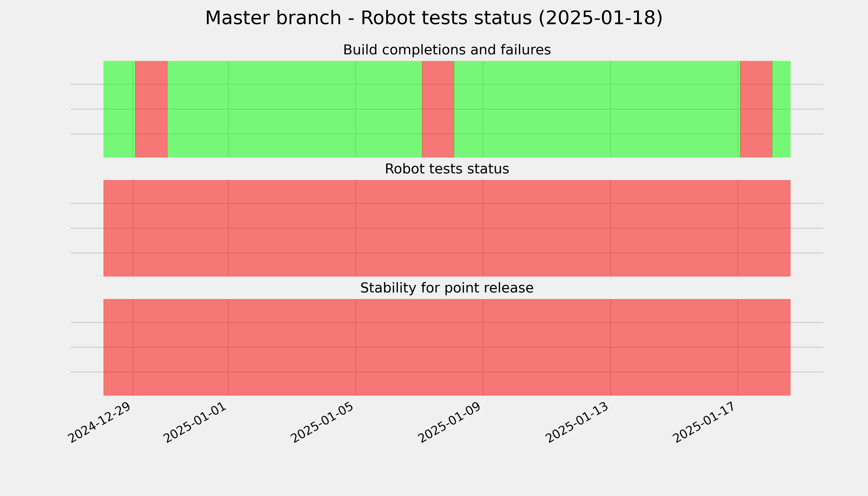Click the middle red failure band in builds chart
Viewport: 868px width, 496px height.
438,109
